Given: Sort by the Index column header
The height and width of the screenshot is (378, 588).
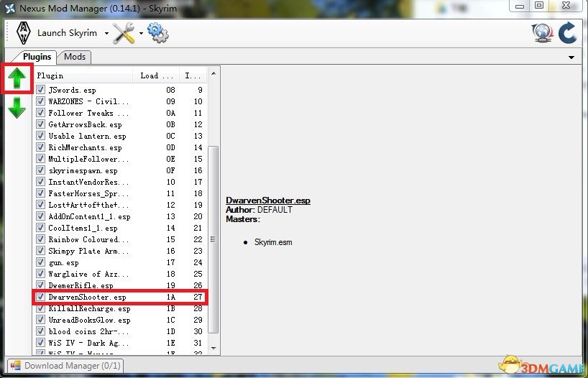Looking at the screenshot, I should (x=193, y=75).
